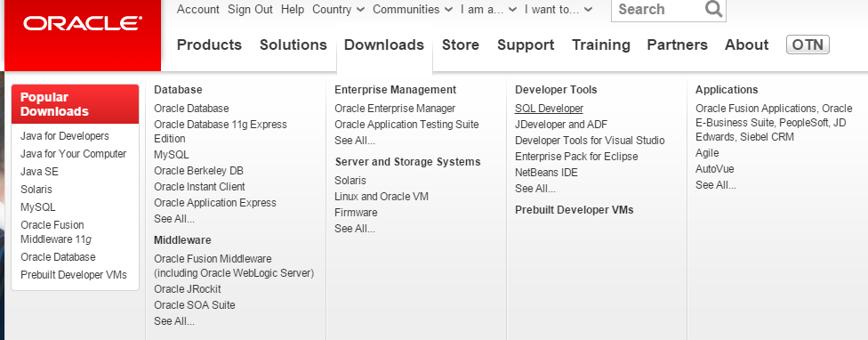The image size is (868, 340).
Task: Expand the Communities dropdown
Action: pos(413,10)
